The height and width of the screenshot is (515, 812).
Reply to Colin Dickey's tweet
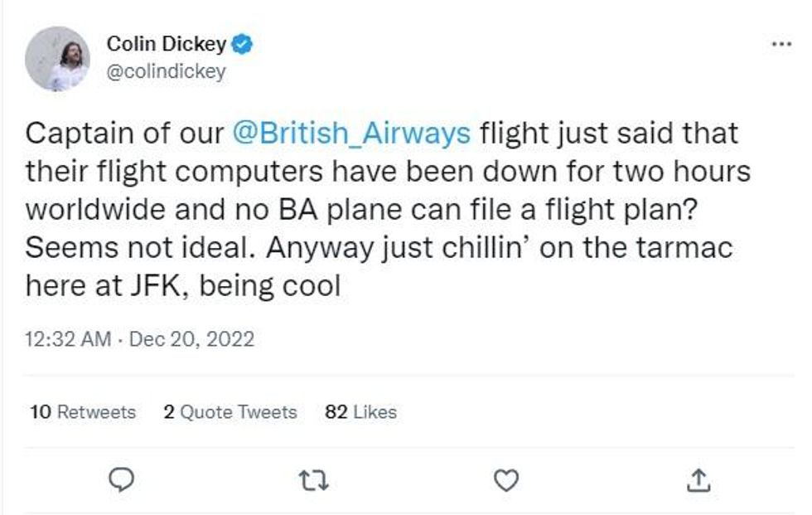(x=121, y=479)
